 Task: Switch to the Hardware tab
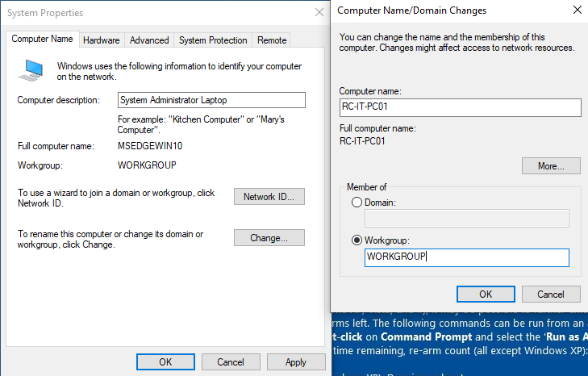point(102,40)
